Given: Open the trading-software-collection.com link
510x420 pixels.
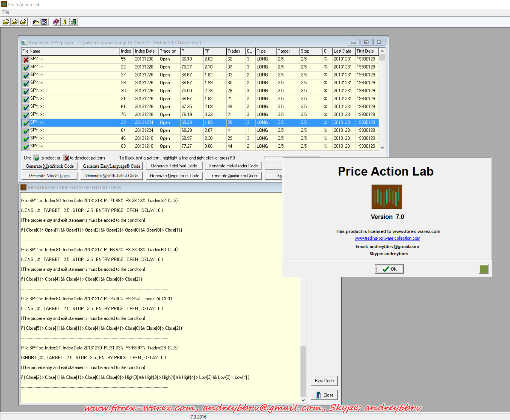Looking at the screenshot, I should tap(387, 238).
